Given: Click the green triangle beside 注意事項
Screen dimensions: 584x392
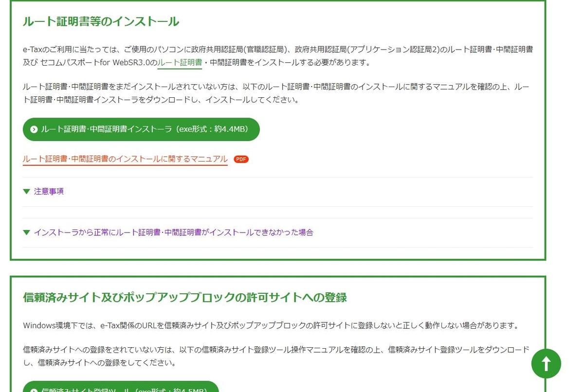Looking at the screenshot, I should click(x=27, y=191).
